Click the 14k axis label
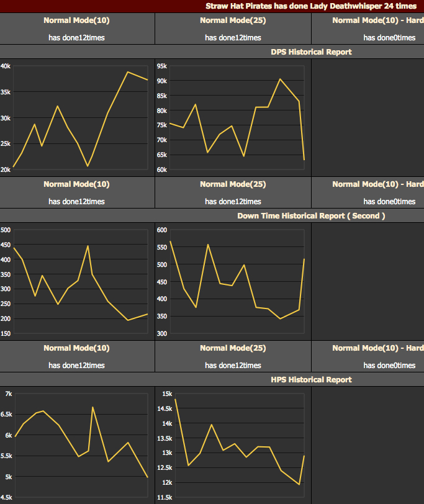The image size is (424, 504). tap(167, 424)
